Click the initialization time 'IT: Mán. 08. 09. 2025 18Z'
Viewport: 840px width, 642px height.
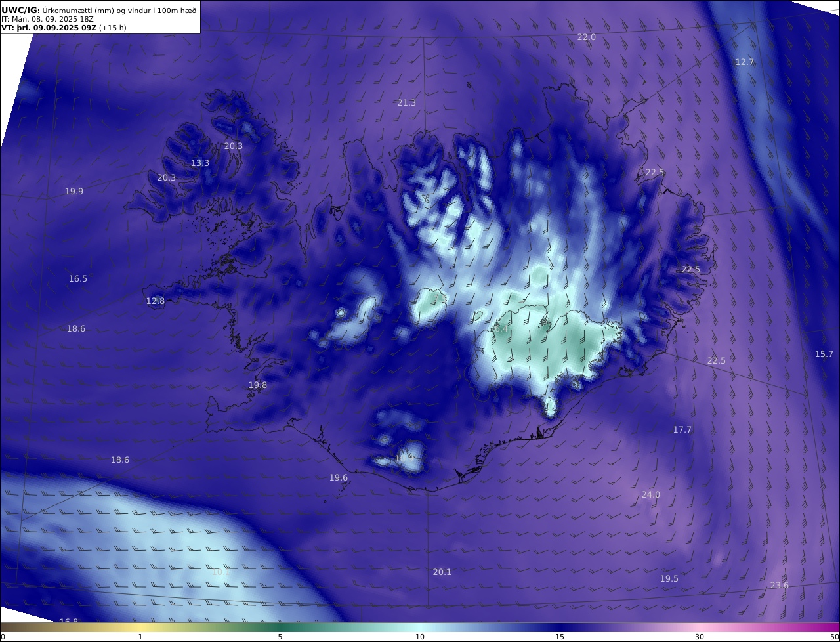[x=47, y=19]
